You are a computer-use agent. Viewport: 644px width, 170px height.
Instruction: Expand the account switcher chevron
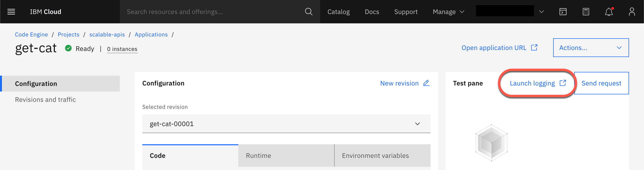pyautogui.click(x=542, y=12)
